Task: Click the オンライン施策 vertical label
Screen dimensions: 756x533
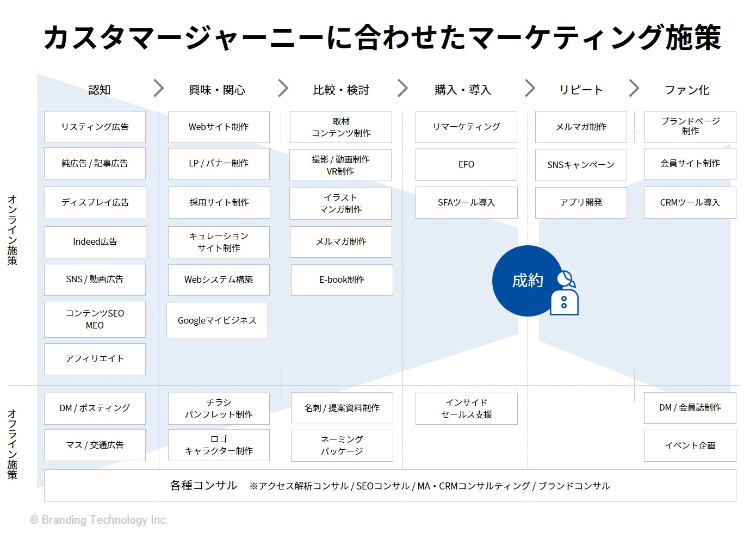Action: pyautogui.click(x=13, y=230)
